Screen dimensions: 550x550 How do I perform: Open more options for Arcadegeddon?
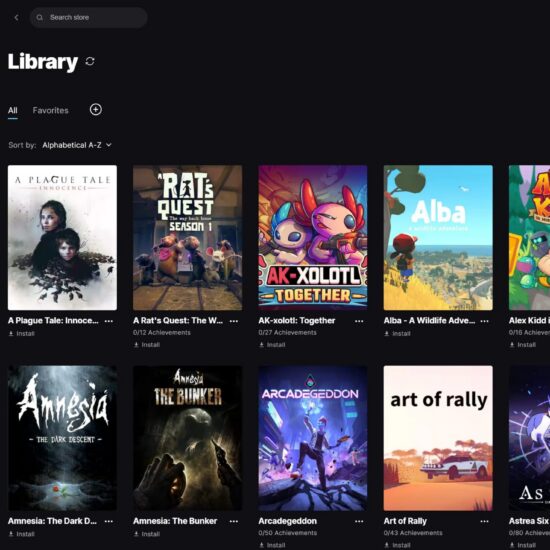coord(359,521)
